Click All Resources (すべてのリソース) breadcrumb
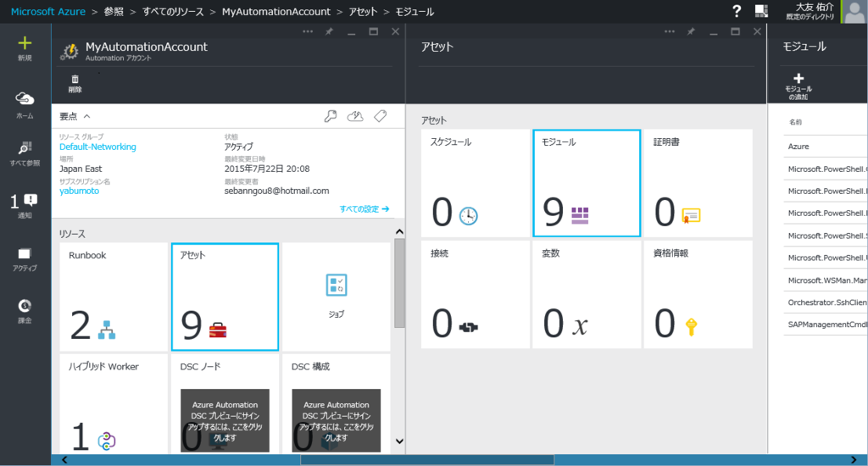 pos(173,12)
